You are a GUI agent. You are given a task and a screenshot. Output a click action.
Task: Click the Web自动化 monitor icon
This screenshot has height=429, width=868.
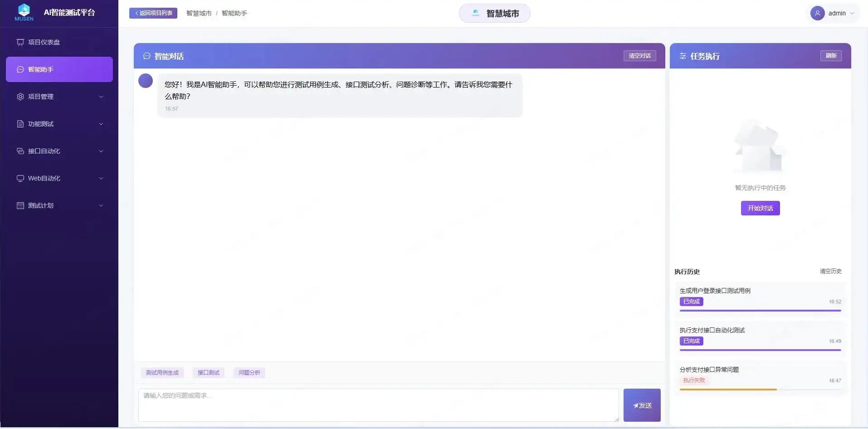[x=20, y=178]
